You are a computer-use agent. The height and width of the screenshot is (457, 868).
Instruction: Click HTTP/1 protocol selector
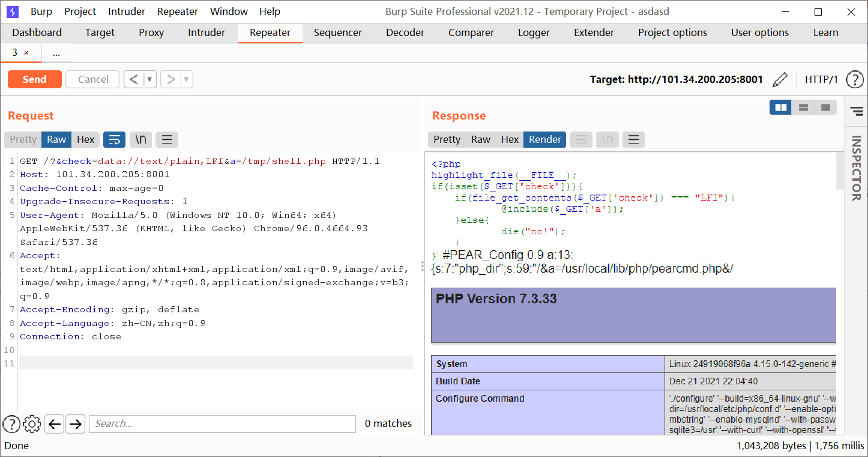(821, 79)
